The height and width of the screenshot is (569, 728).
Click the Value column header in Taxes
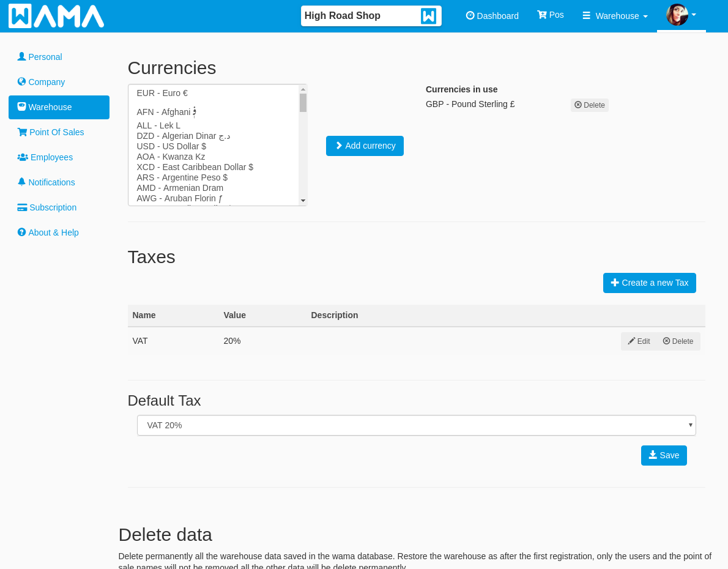[234, 315]
